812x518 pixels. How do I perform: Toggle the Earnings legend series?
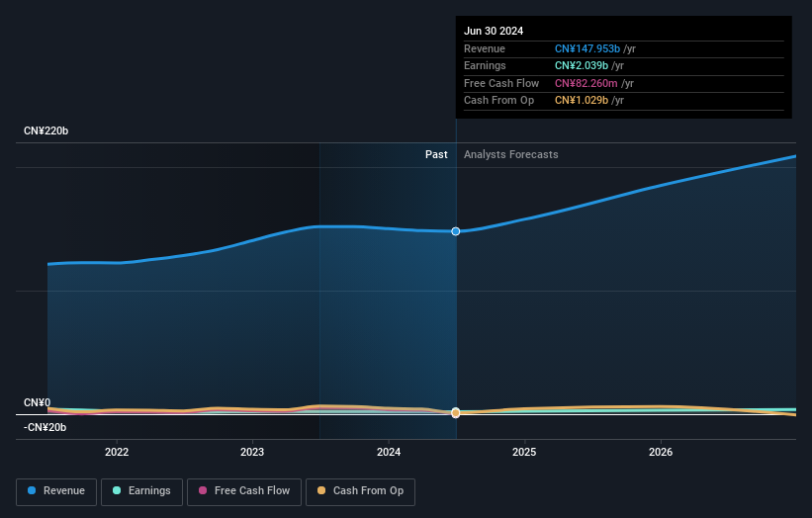point(141,491)
